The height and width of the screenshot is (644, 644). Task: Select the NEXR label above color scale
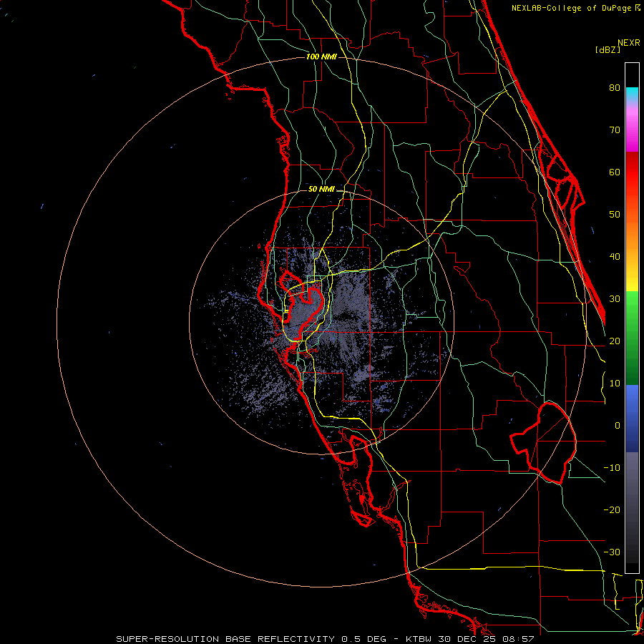point(629,43)
